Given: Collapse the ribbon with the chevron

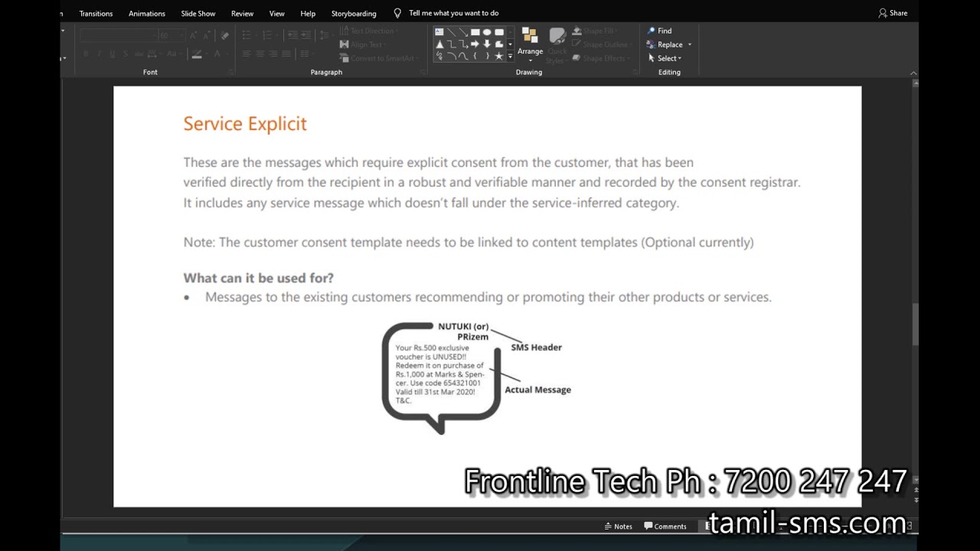Looking at the screenshot, I should click(913, 73).
